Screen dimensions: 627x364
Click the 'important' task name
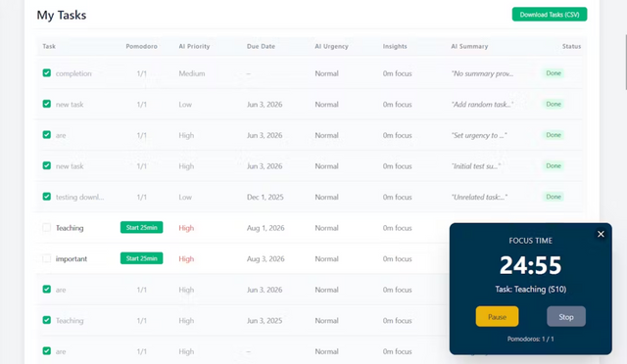[72, 259]
